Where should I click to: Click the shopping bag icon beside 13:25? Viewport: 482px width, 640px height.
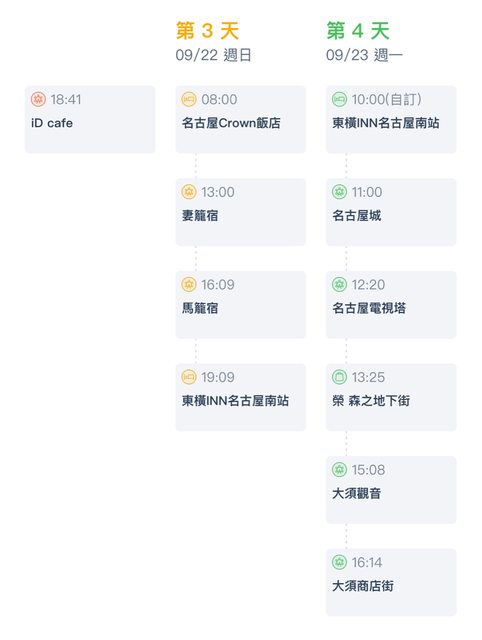[x=339, y=377]
